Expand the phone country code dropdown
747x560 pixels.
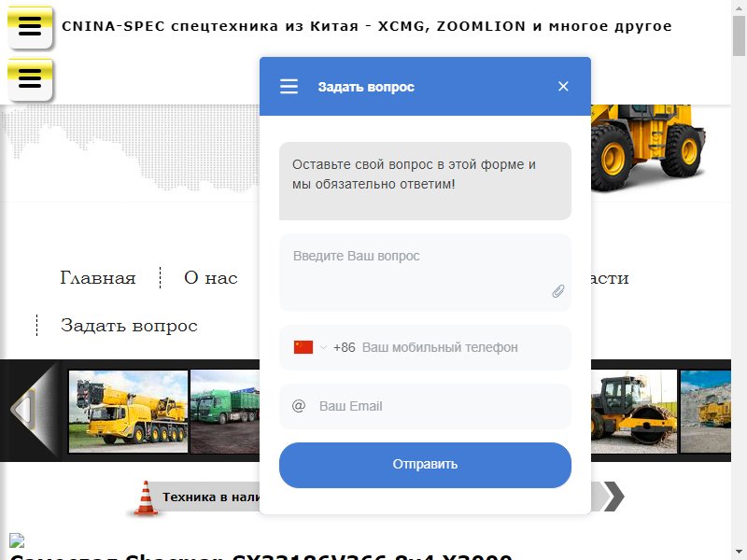[323, 347]
